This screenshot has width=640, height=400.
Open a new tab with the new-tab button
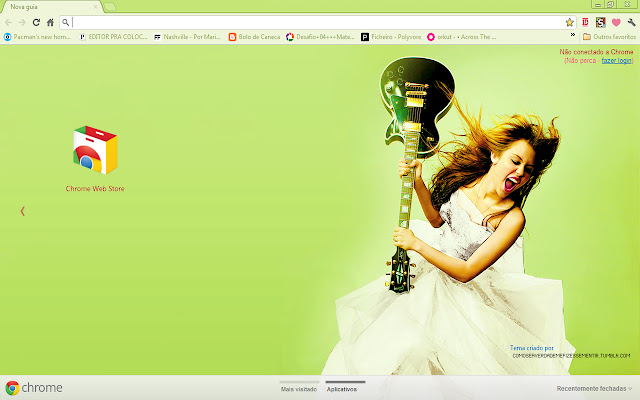coord(110,7)
